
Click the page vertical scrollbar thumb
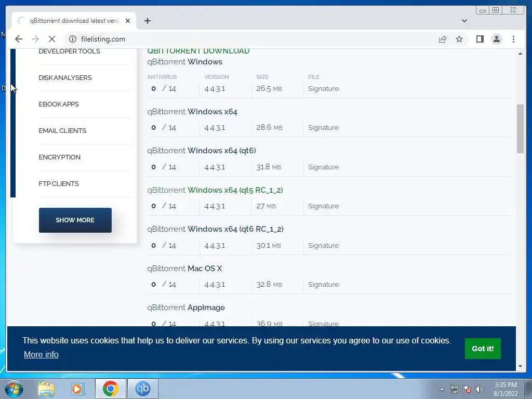(520, 129)
